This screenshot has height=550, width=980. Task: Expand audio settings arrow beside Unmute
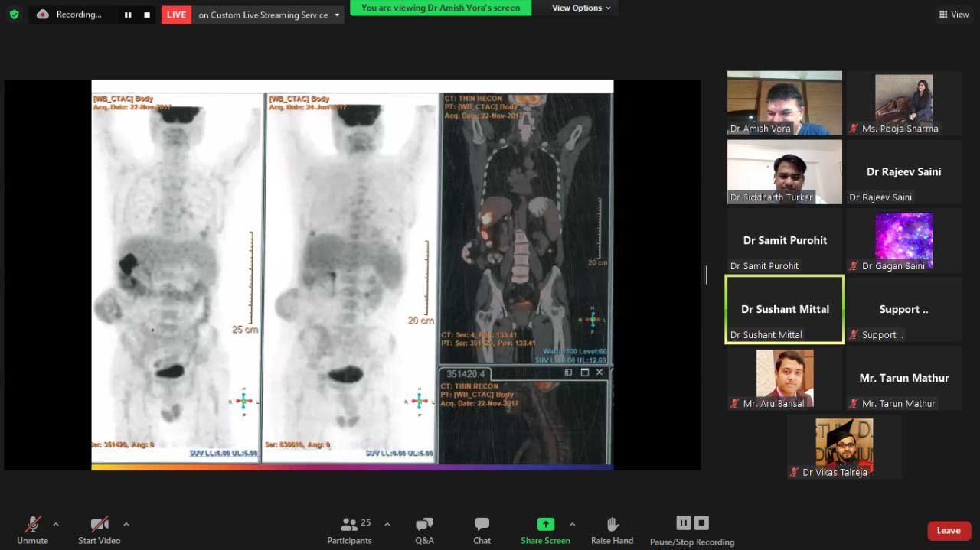pyautogui.click(x=56, y=524)
